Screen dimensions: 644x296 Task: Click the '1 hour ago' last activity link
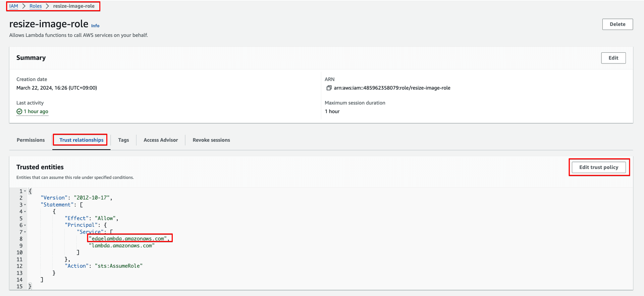[x=36, y=112]
